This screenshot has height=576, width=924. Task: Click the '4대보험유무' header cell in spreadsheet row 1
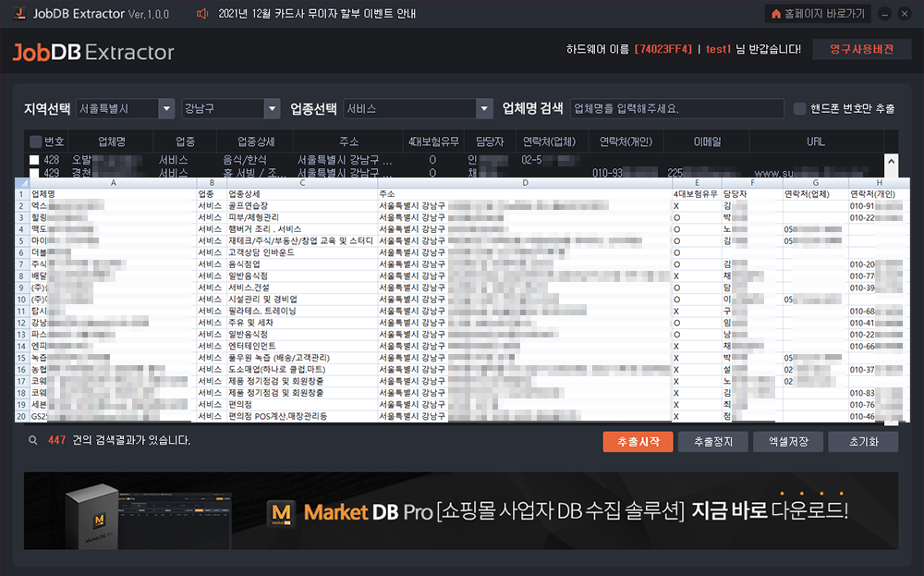coord(696,194)
